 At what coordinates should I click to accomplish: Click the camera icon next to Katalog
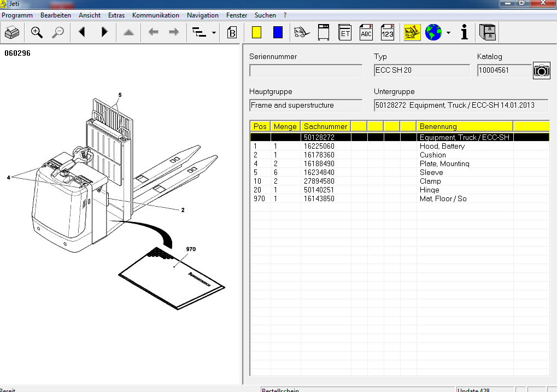point(541,71)
